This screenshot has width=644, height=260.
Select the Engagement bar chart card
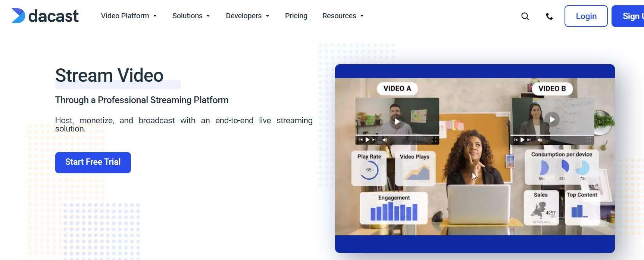(394, 208)
